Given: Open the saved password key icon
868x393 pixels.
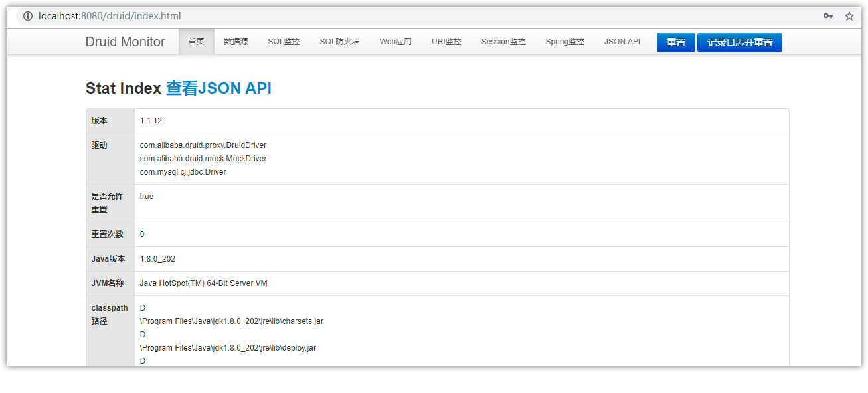Looking at the screenshot, I should click(x=828, y=16).
